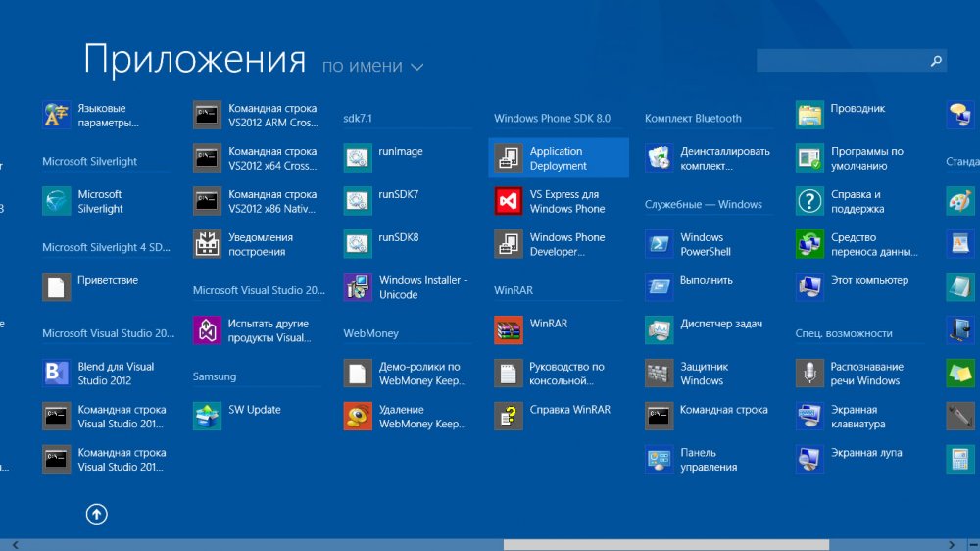Image resolution: width=980 pixels, height=551 pixels.
Task: Click the Microsoft Silverlight group header
Action: pyautogui.click(x=89, y=162)
